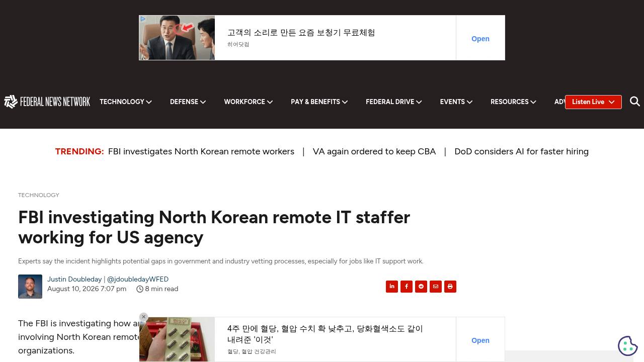Click the Federal News Network logo
This screenshot has height=362, width=644.
coord(47,102)
